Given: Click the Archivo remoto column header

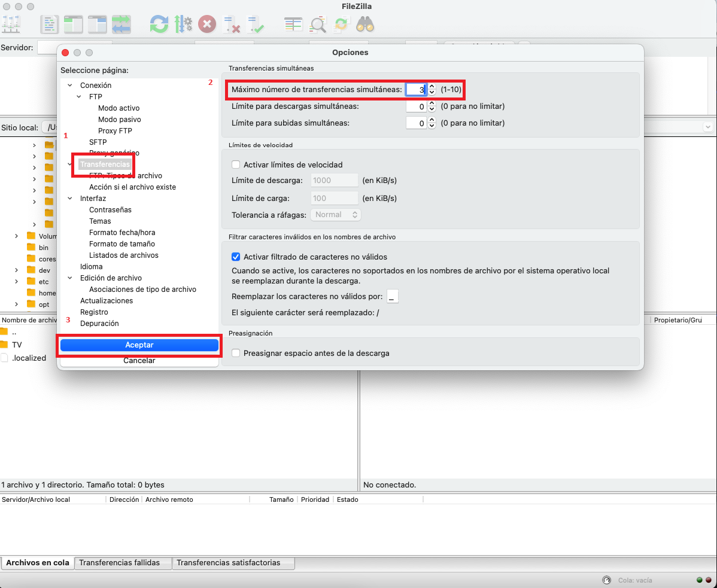Looking at the screenshot, I should pos(196,499).
